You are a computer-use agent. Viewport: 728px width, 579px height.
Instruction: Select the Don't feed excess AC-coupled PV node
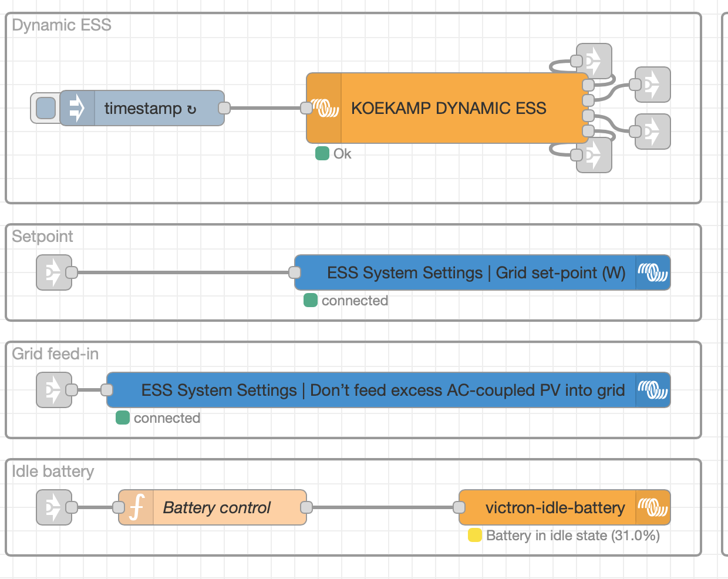387,390
